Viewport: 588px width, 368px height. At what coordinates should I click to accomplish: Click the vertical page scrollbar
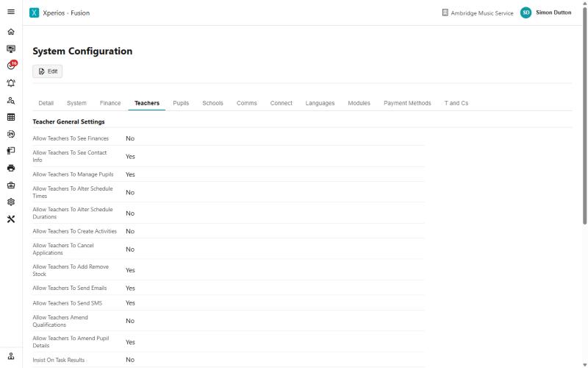[x=584, y=116]
